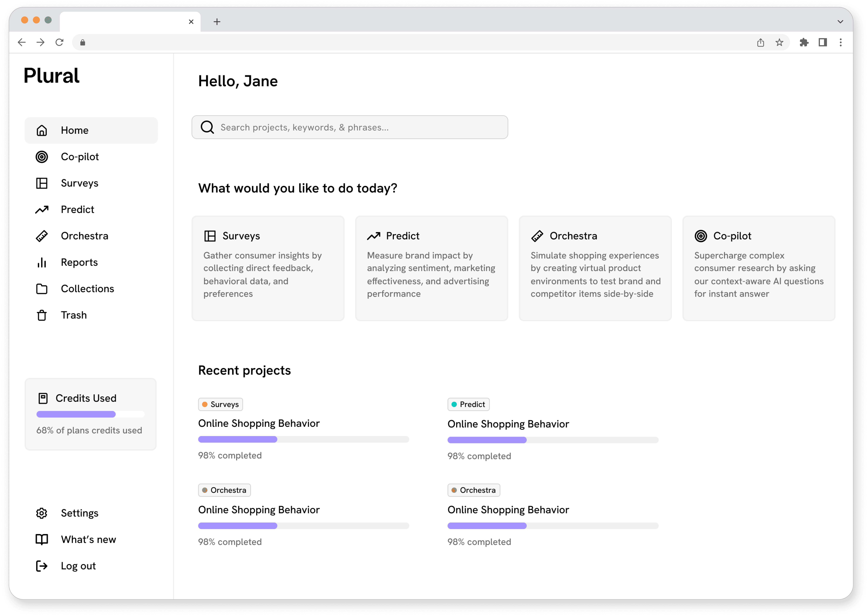
Task: Click the Plural logo
Action: point(52,76)
